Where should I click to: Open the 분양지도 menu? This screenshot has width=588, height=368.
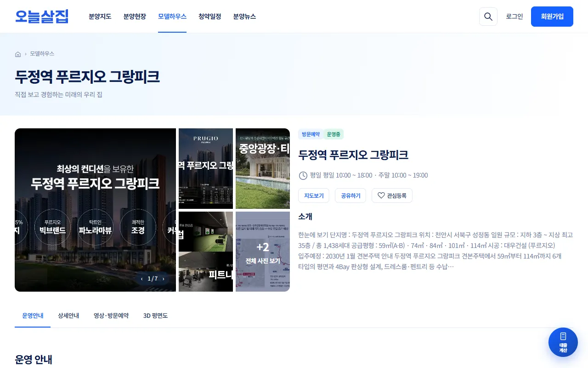pyautogui.click(x=100, y=17)
